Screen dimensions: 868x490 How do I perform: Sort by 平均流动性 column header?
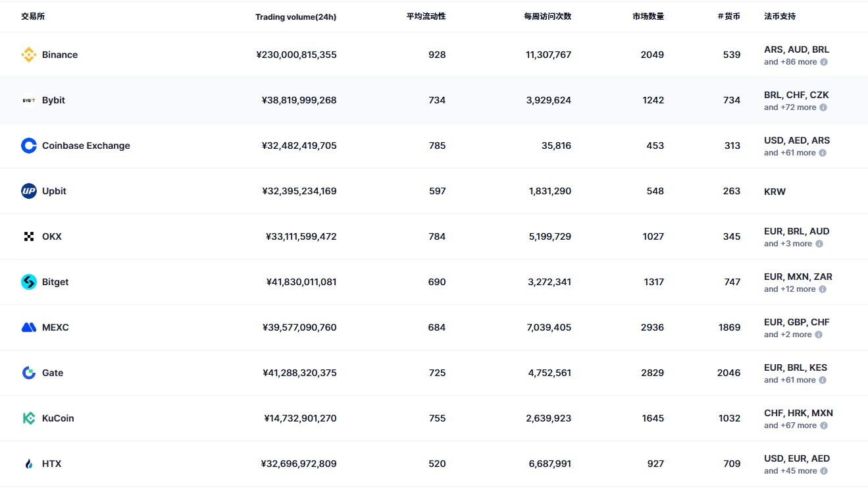pos(426,16)
